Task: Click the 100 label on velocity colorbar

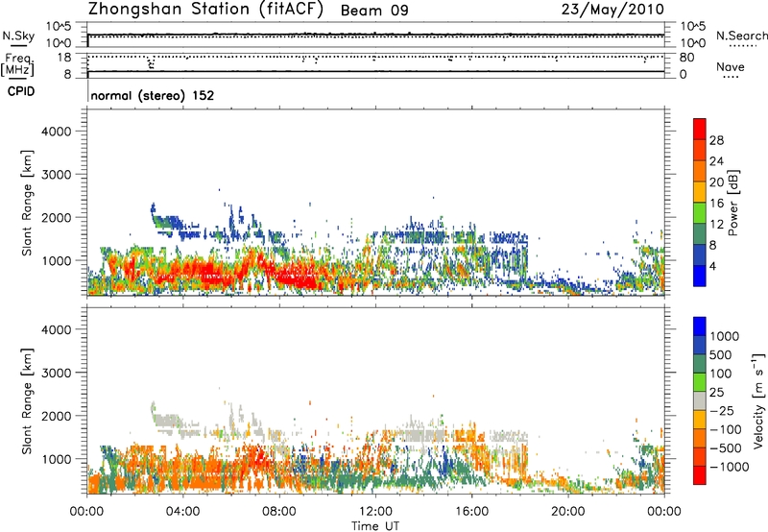Action: tap(721, 374)
